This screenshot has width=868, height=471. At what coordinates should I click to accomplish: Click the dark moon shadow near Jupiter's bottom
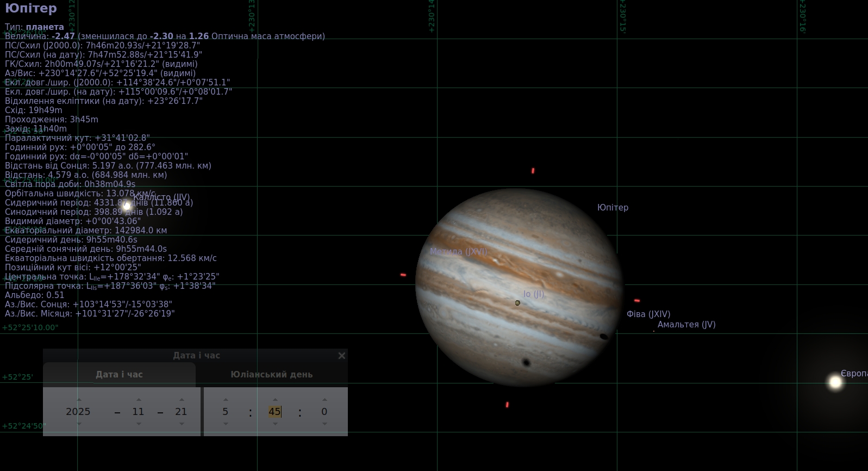coord(526,362)
